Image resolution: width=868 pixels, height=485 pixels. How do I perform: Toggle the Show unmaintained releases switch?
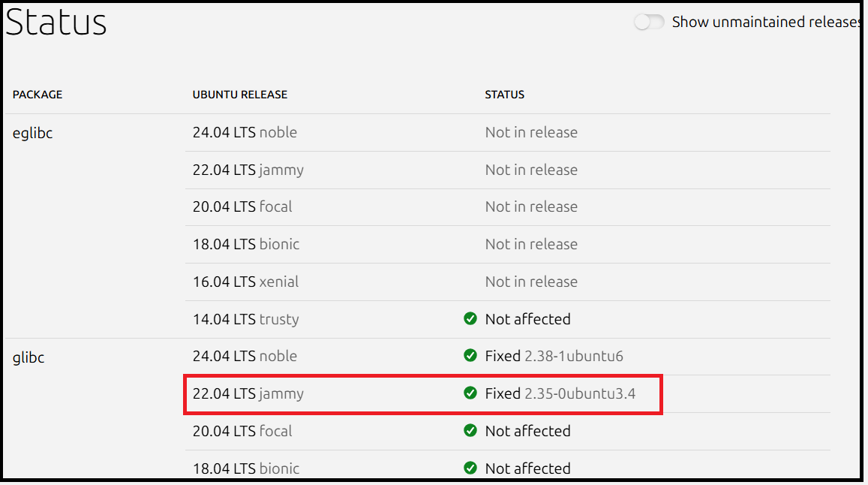649,23
